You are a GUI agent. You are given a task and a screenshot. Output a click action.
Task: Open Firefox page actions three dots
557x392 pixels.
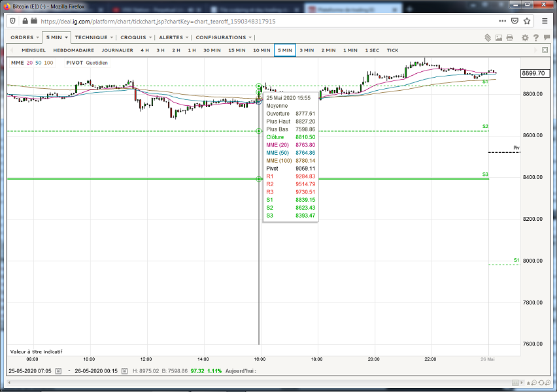(502, 21)
